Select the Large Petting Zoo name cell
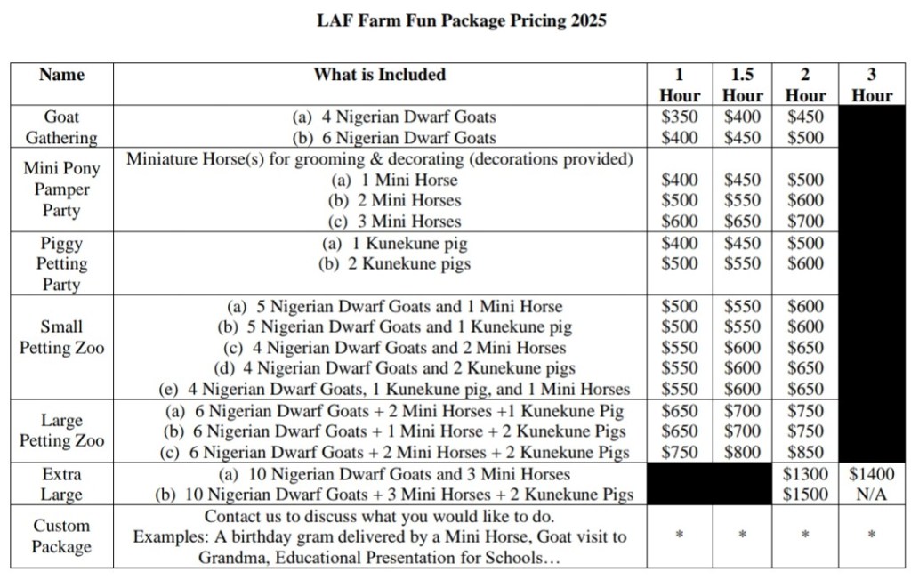The width and height of the screenshot is (911, 588). pos(60,431)
